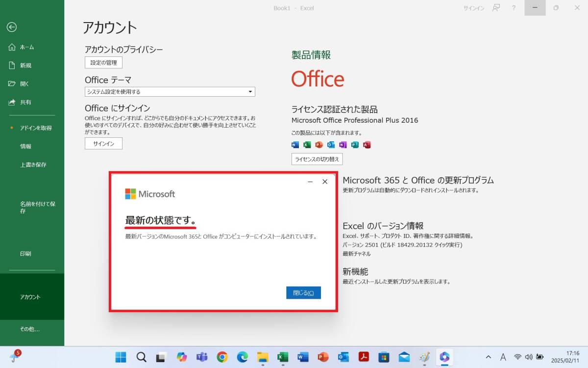588x368 pixels.
Task: Click the volume icon in the tray
Action: pos(529,357)
